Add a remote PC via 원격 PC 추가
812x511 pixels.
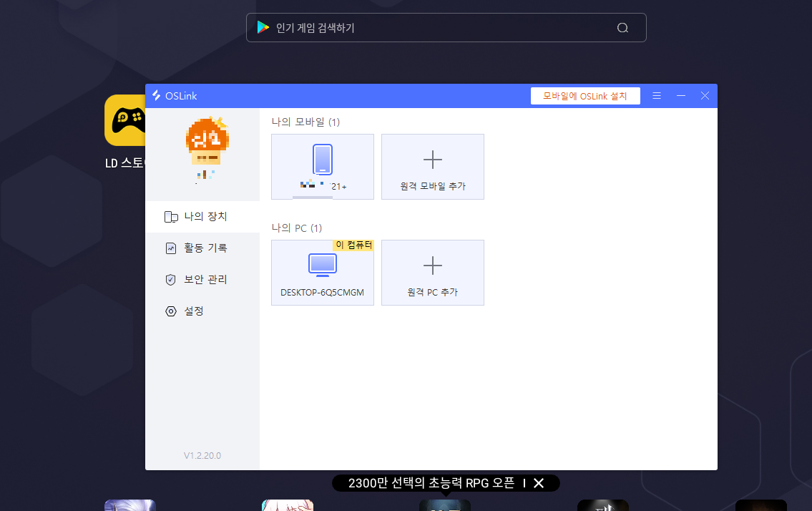tap(432, 272)
